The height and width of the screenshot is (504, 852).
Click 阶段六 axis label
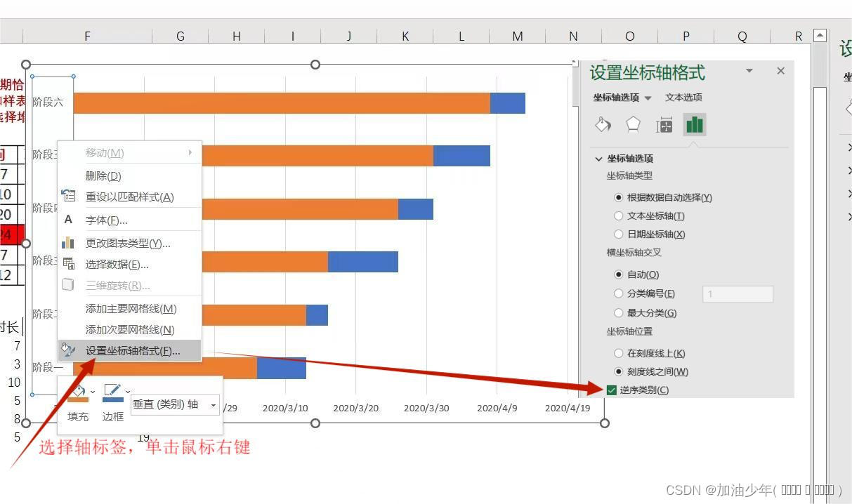pyautogui.click(x=48, y=102)
